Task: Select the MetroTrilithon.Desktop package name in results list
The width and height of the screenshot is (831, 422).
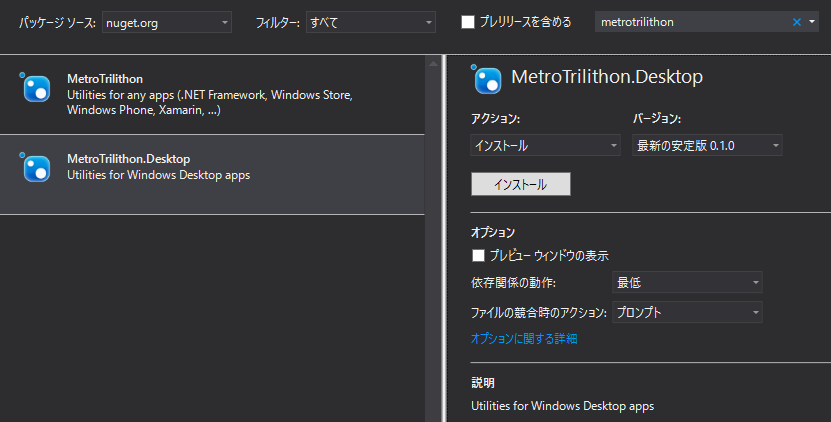Action: (x=128, y=159)
